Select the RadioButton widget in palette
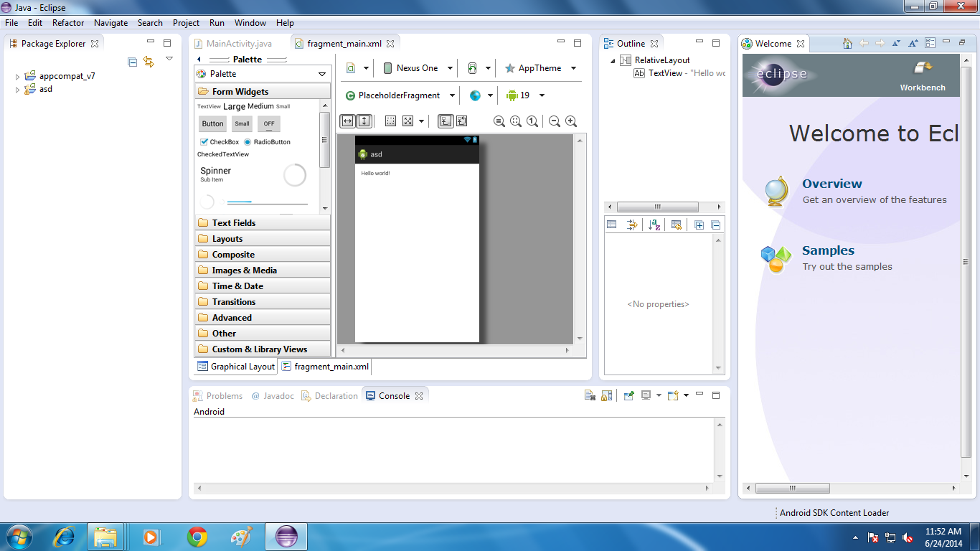This screenshot has width=980, height=551. pos(267,142)
